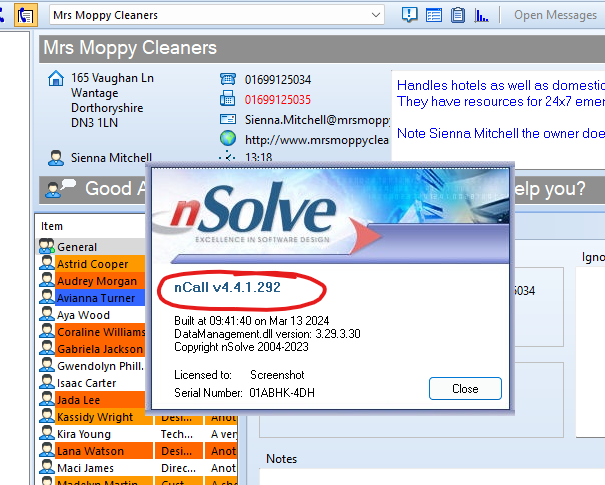Click the alert message bubble toolbar icon
Image resolution: width=605 pixels, height=485 pixels.
click(409, 15)
